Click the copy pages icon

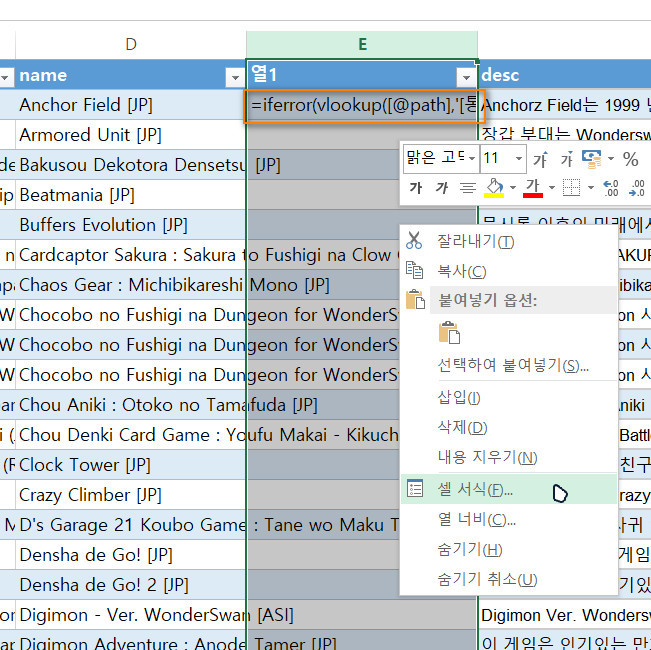point(414,270)
